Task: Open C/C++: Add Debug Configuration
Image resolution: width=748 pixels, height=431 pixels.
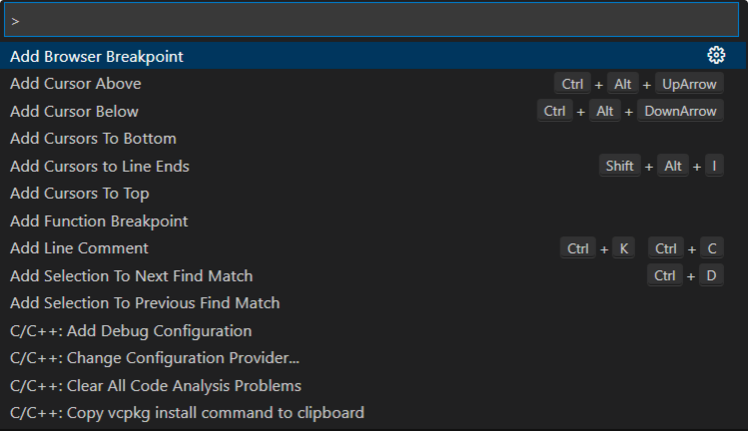Action: (131, 331)
